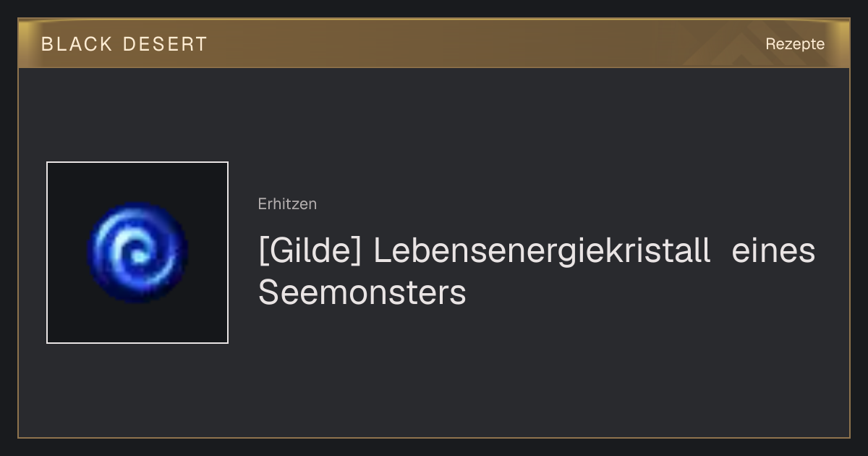The height and width of the screenshot is (456, 868).
Task: Click the gold card border at the bottom
Action: pyautogui.click(x=434, y=437)
